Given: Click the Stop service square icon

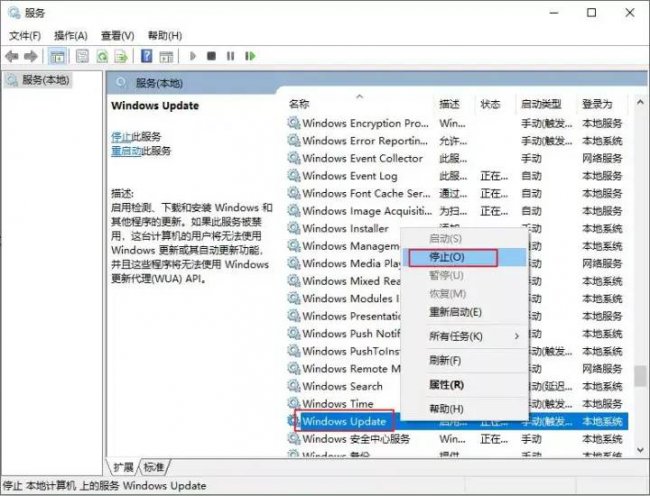Looking at the screenshot, I should (x=211, y=56).
